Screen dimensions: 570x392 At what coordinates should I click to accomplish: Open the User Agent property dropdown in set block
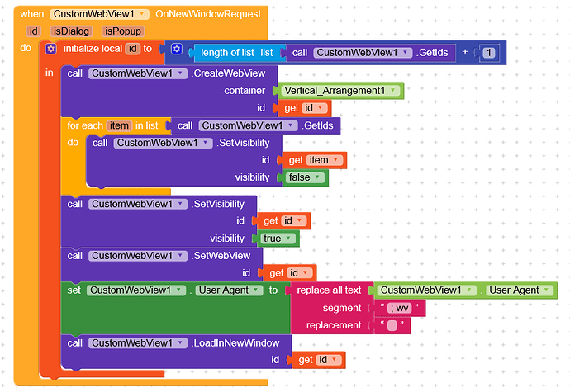(x=229, y=290)
